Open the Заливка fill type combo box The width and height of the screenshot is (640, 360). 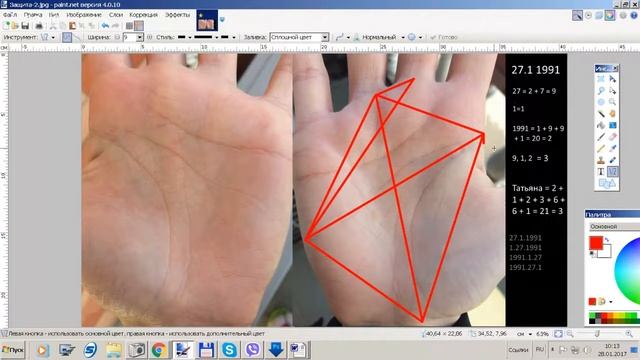(299, 37)
